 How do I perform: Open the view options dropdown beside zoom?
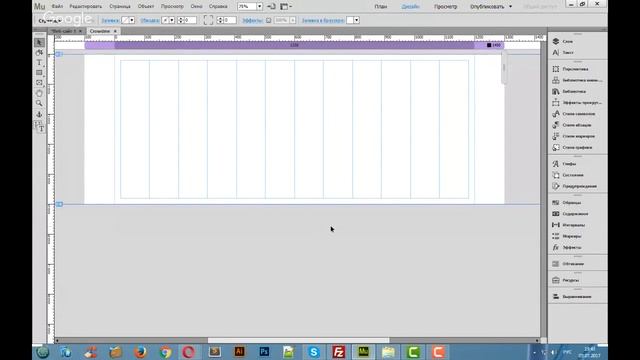tap(286, 7)
